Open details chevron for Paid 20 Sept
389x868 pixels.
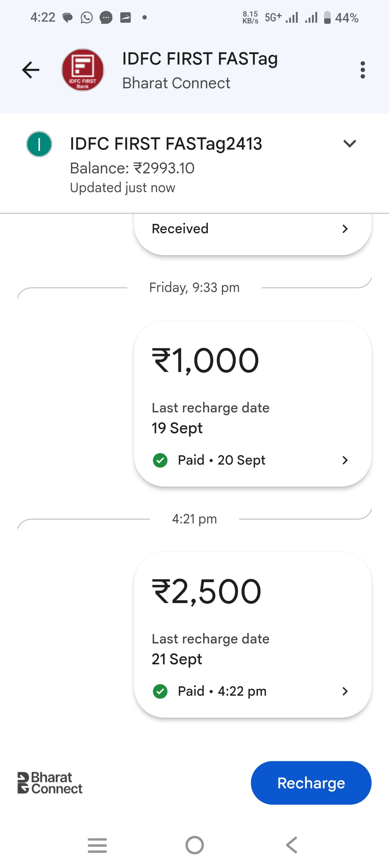345,460
